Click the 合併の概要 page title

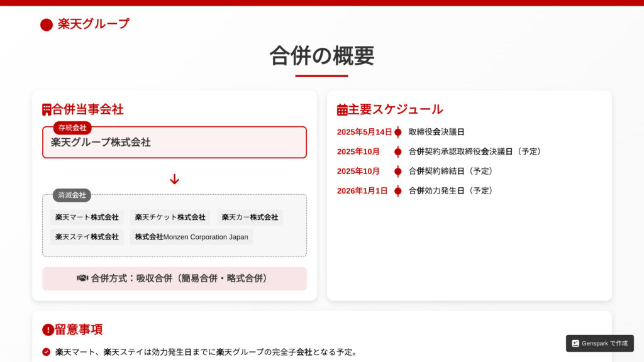[322, 56]
